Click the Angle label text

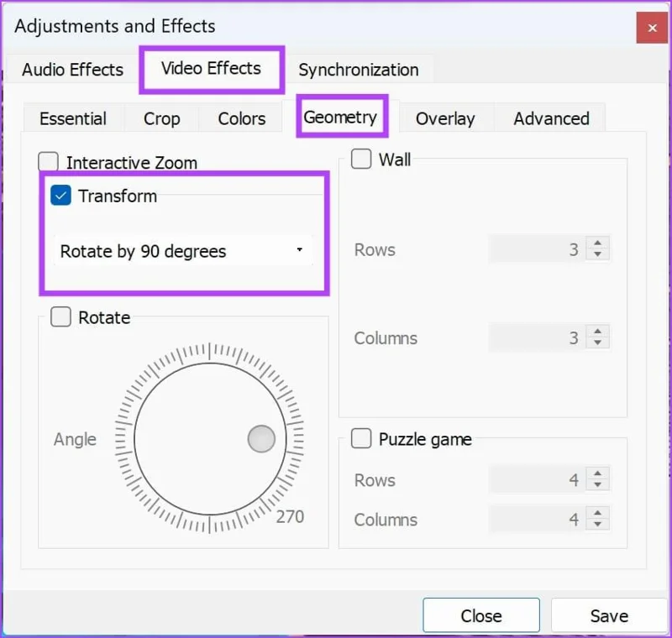coord(75,440)
